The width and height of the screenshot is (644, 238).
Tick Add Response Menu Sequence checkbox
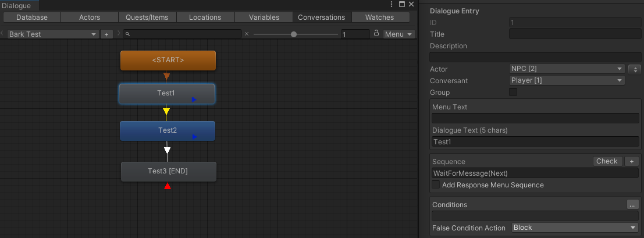pos(436,185)
